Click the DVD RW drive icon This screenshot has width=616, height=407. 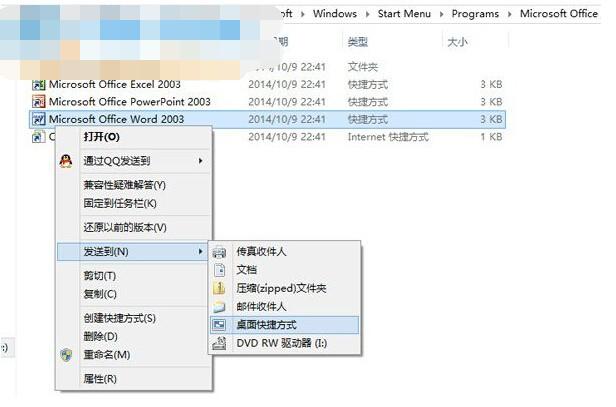[219, 343]
